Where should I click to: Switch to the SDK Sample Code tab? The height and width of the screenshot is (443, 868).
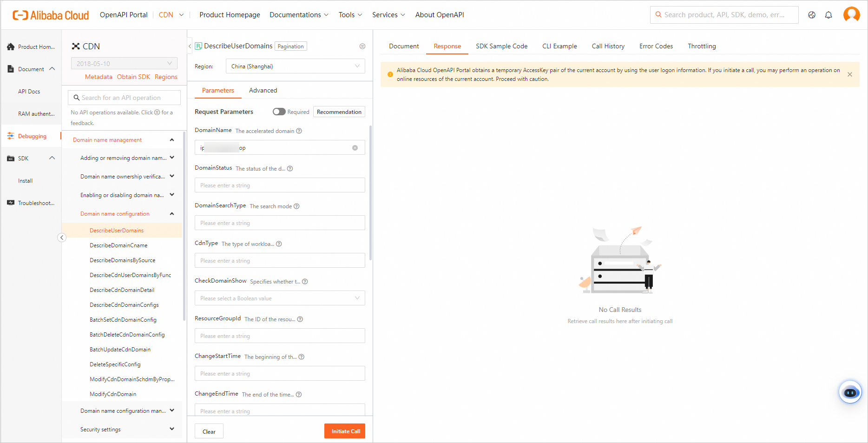point(501,46)
